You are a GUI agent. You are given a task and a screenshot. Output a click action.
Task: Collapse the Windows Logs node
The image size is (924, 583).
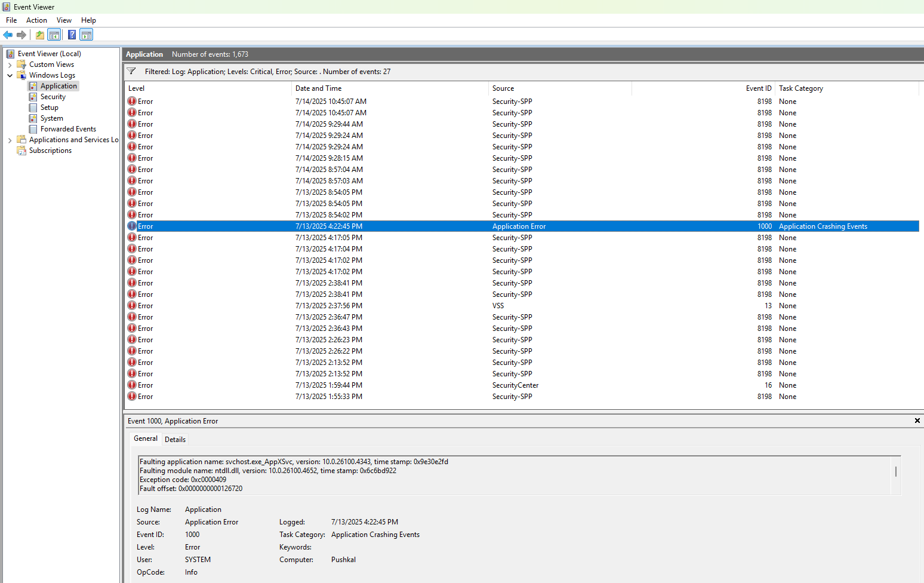[10, 75]
